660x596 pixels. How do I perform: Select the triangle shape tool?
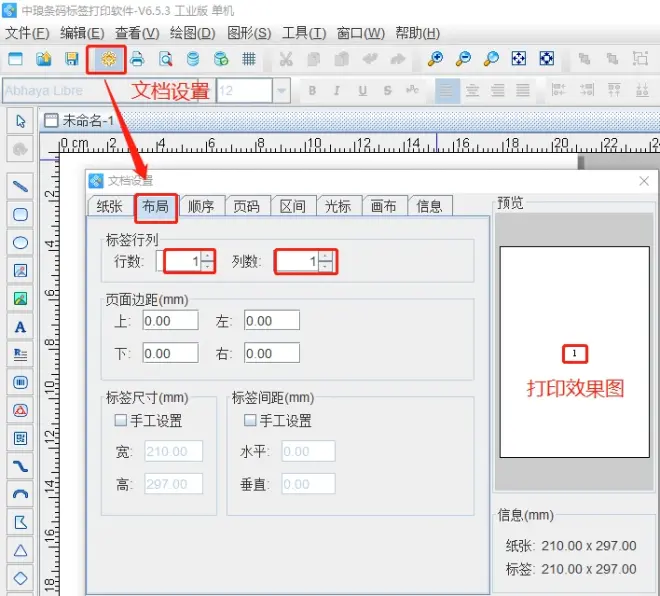coord(20,550)
